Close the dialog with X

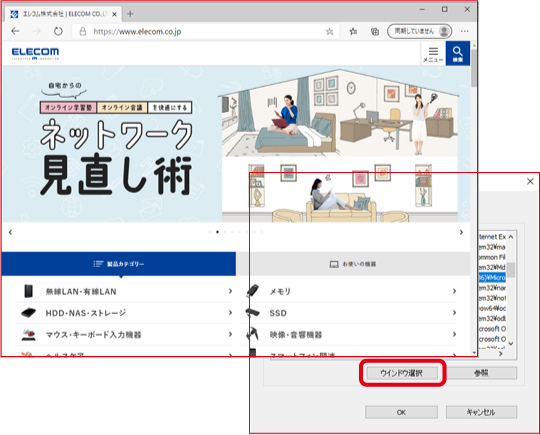click(530, 182)
